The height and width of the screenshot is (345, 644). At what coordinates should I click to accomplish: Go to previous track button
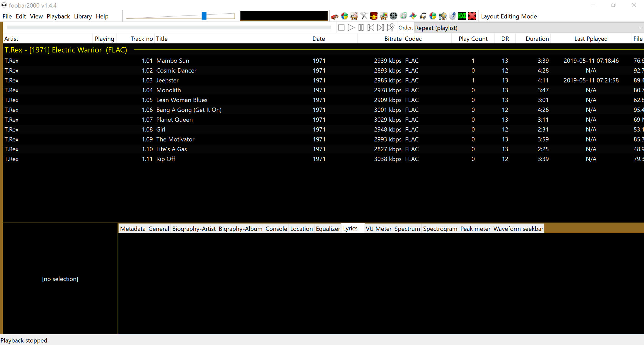pos(371,28)
